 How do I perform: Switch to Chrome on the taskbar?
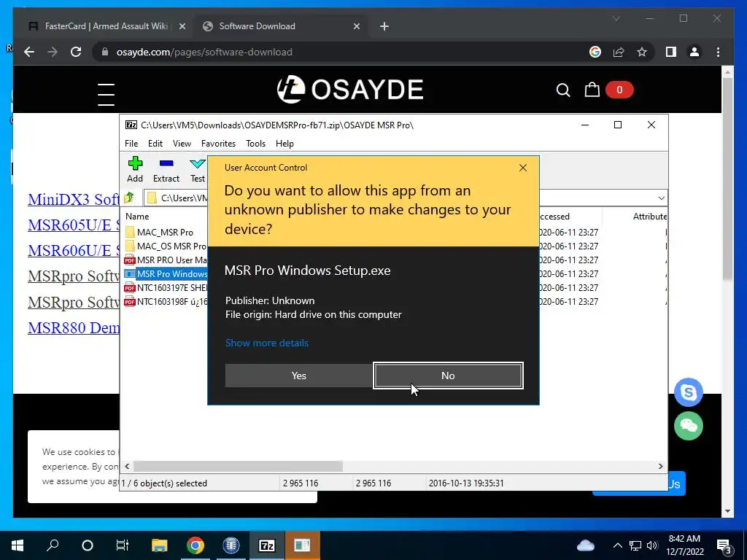(196, 545)
